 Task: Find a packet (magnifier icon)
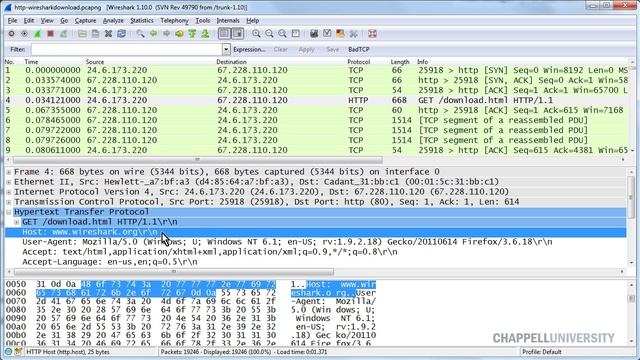tap(140, 34)
